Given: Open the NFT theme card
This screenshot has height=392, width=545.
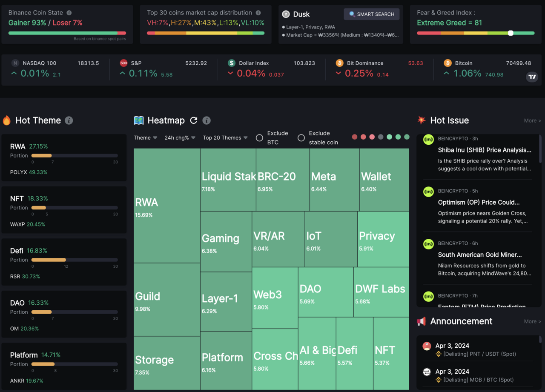Looking at the screenshot, I should click(x=64, y=211).
